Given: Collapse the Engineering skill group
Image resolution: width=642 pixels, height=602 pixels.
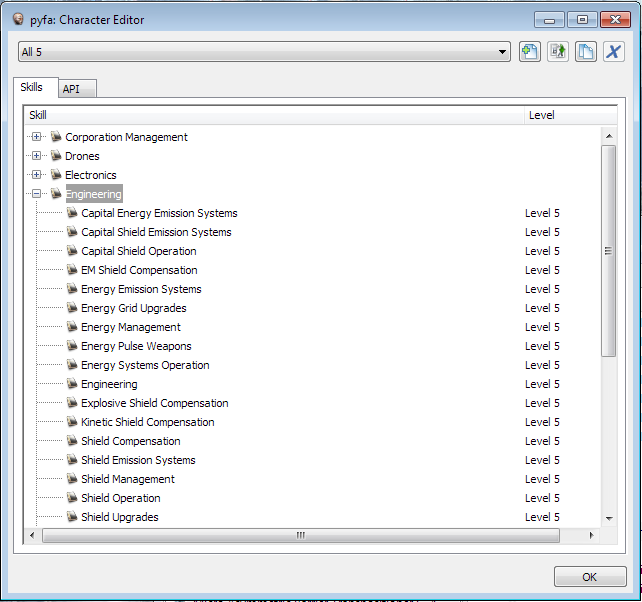Looking at the screenshot, I should 36,194.
